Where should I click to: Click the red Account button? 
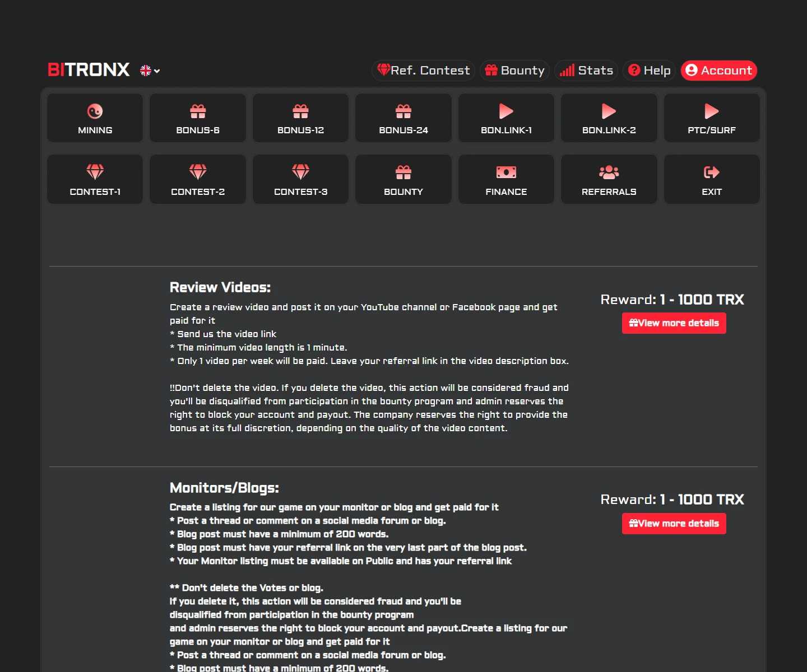(x=719, y=71)
